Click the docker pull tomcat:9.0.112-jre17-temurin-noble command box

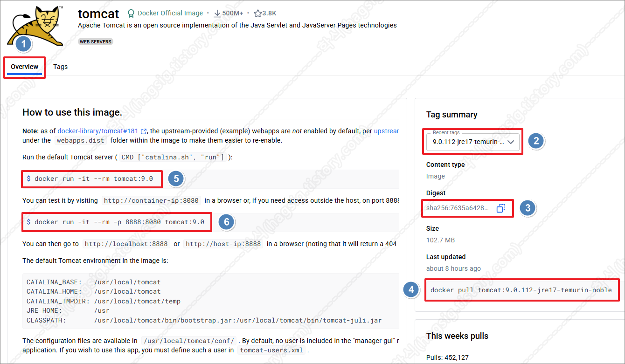521,290
